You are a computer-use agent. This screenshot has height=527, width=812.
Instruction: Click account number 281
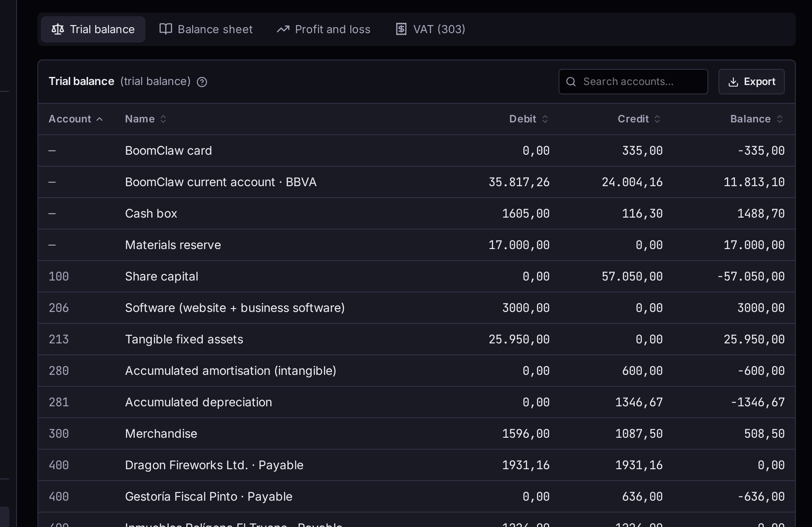click(59, 402)
